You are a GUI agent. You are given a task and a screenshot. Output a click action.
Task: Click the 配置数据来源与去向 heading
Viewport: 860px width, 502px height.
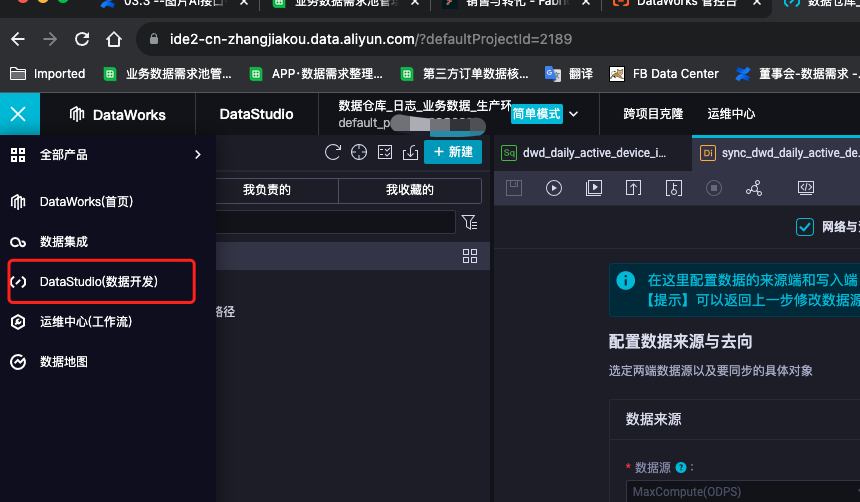click(680, 341)
